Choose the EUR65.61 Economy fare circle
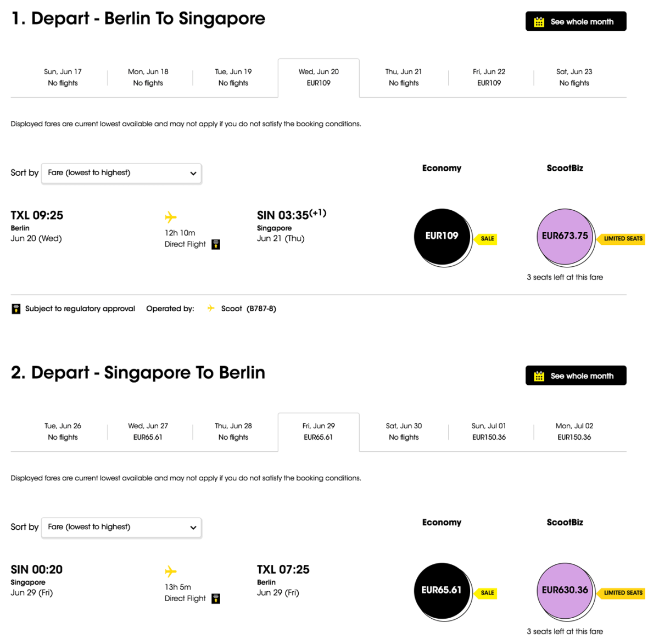Screen dimensions: 659x644 click(x=442, y=590)
